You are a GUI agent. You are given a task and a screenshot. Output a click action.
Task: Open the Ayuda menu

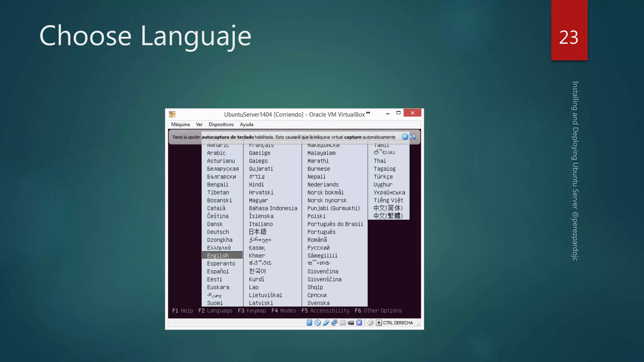[247, 124]
